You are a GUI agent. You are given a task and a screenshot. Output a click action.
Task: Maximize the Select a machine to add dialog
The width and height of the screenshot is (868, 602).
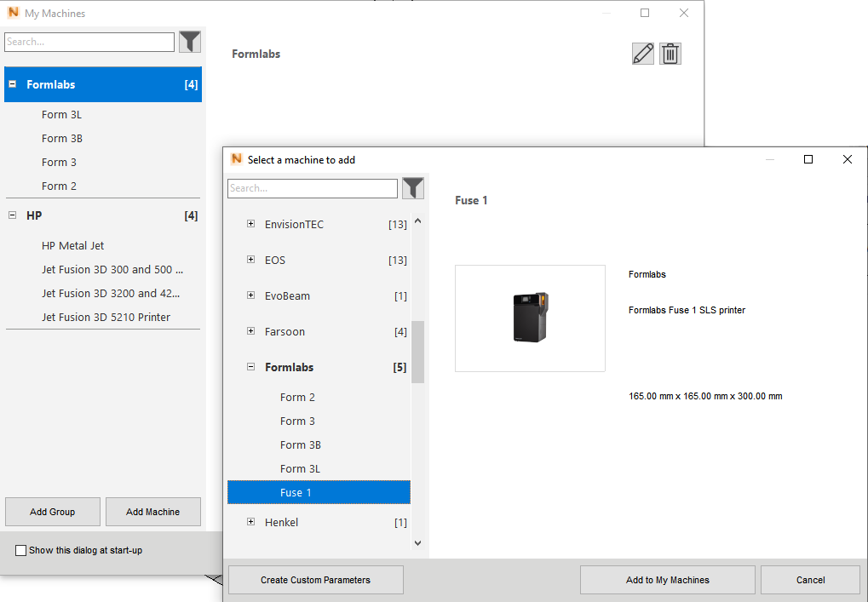click(x=808, y=159)
